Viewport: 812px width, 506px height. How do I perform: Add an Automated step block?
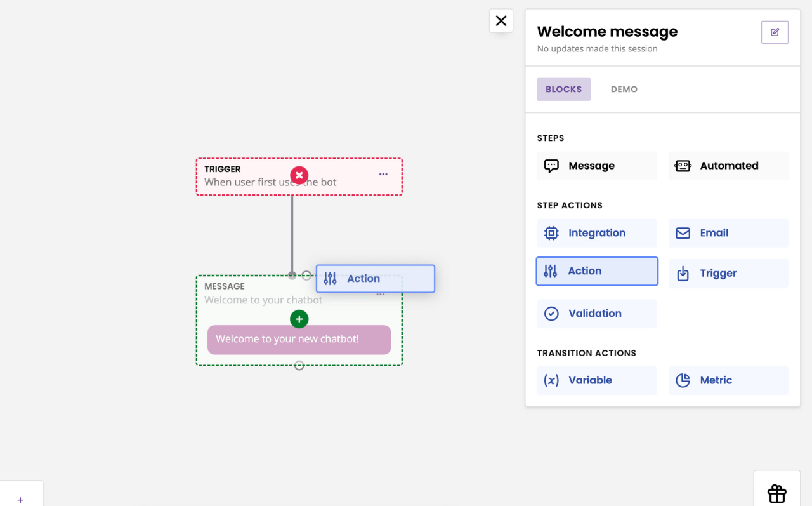(728, 166)
